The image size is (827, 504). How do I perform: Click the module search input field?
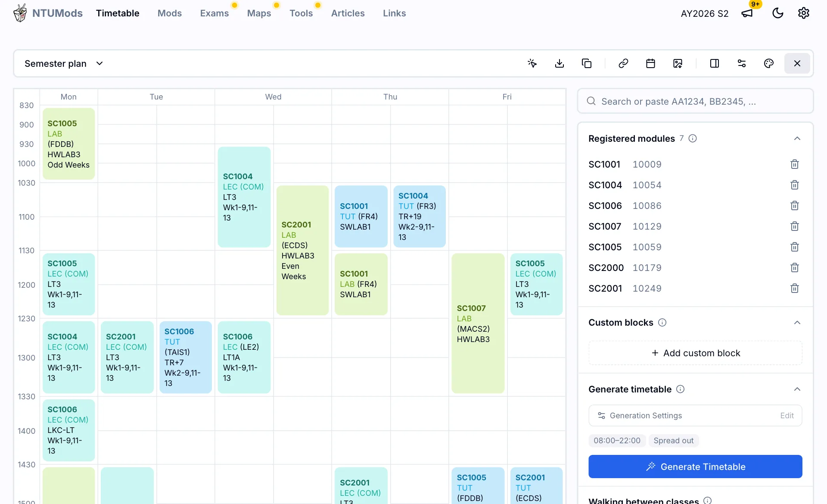pyautogui.click(x=695, y=101)
